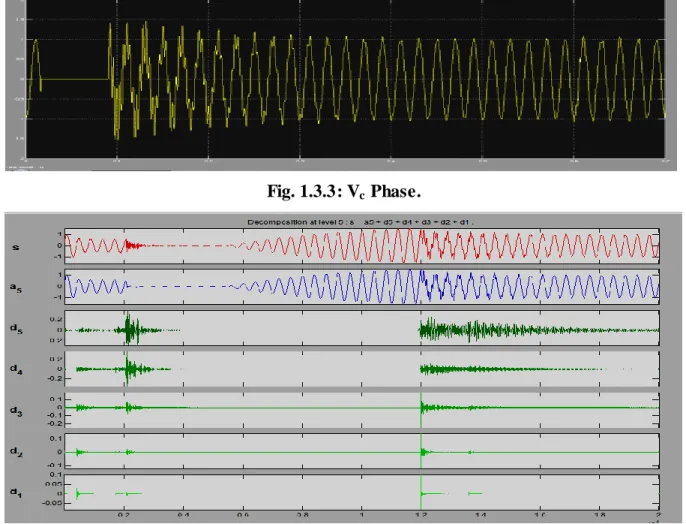Select the 1.2 tick on bottom axis

point(421,515)
